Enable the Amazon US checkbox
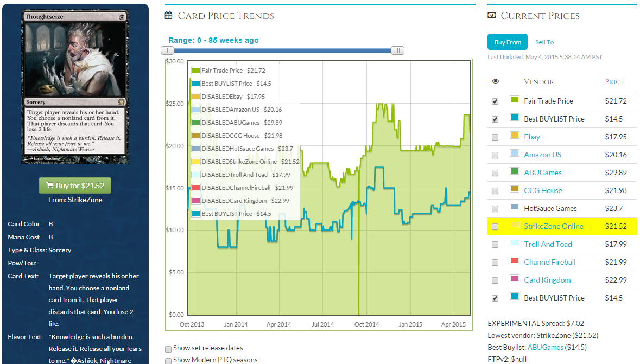 tap(495, 155)
